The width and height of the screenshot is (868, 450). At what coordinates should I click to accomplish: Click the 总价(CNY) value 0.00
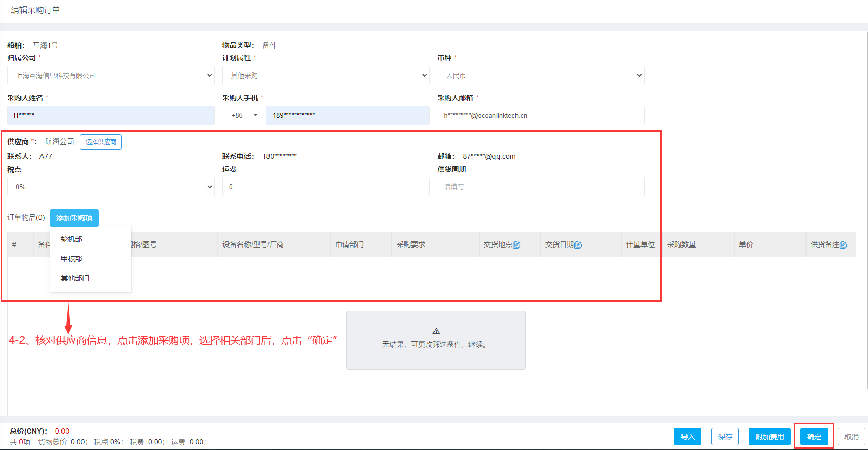(x=62, y=431)
